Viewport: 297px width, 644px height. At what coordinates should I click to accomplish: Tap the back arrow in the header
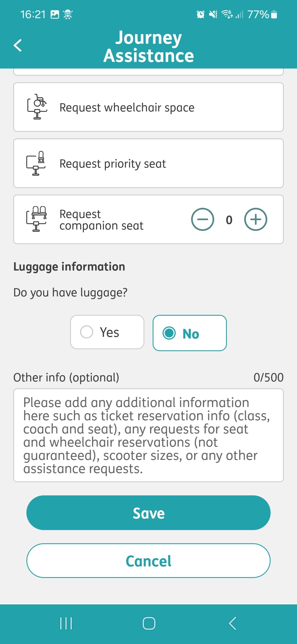click(18, 45)
